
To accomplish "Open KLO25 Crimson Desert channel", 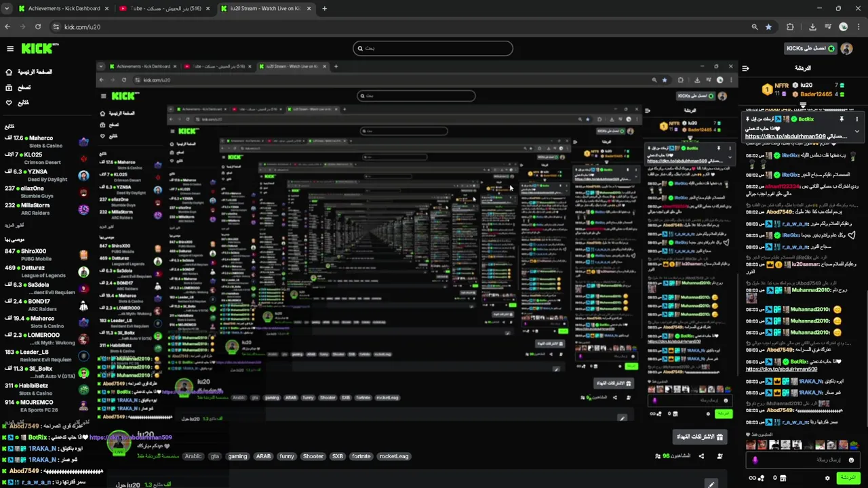I will click(x=46, y=158).
